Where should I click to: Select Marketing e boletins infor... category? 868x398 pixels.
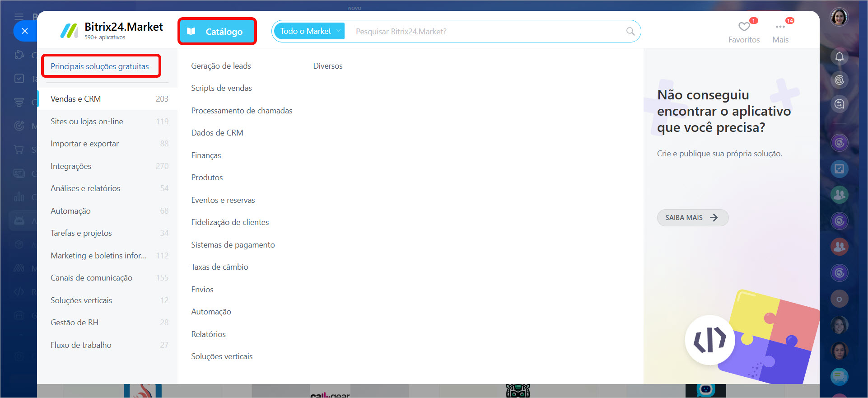coord(107,256)
